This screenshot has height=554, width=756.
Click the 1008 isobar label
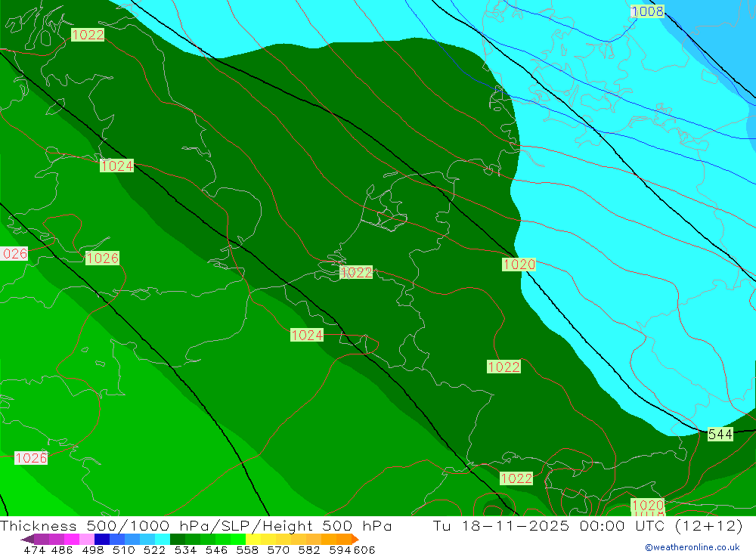point(648,11)
